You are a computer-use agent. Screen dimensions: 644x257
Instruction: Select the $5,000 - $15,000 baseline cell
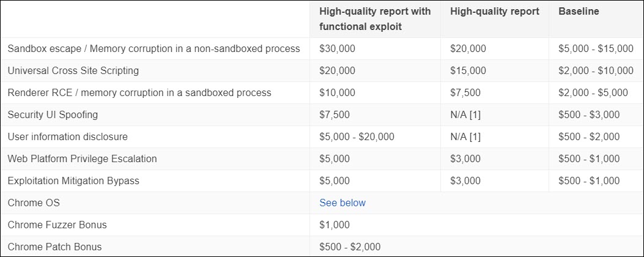click(596, 48)
